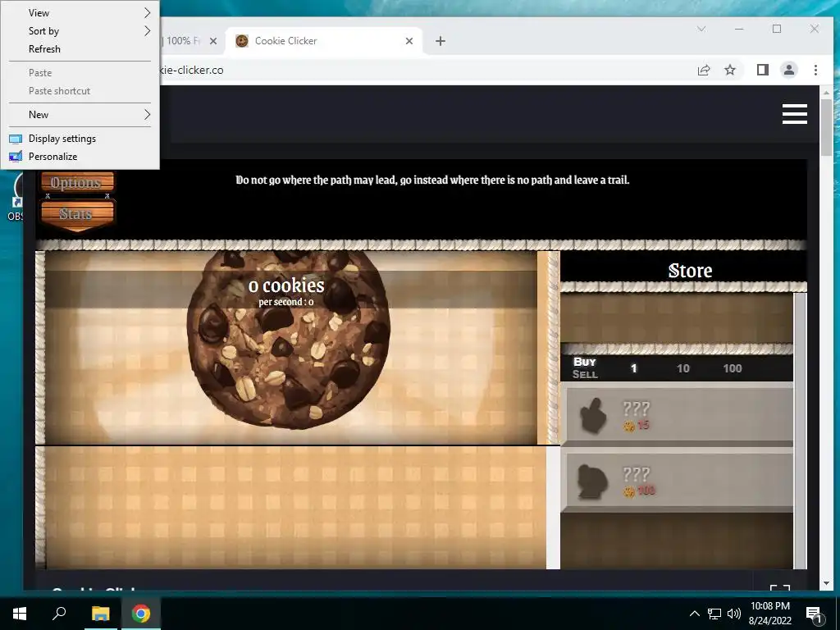Open File Explorer from taskbar
Image resolution: width=840 pixels, height=630 pixels.
[x=100, y=614]
